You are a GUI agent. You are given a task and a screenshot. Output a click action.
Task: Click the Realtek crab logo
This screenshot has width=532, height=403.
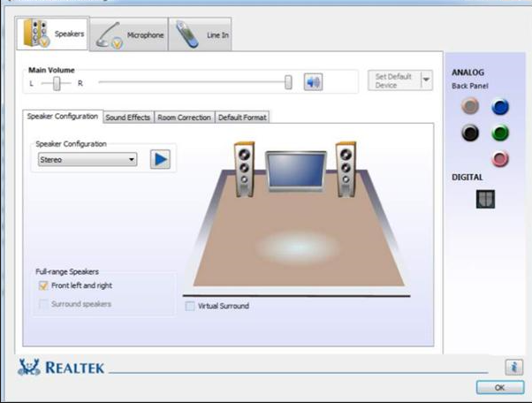pos(29,367)
